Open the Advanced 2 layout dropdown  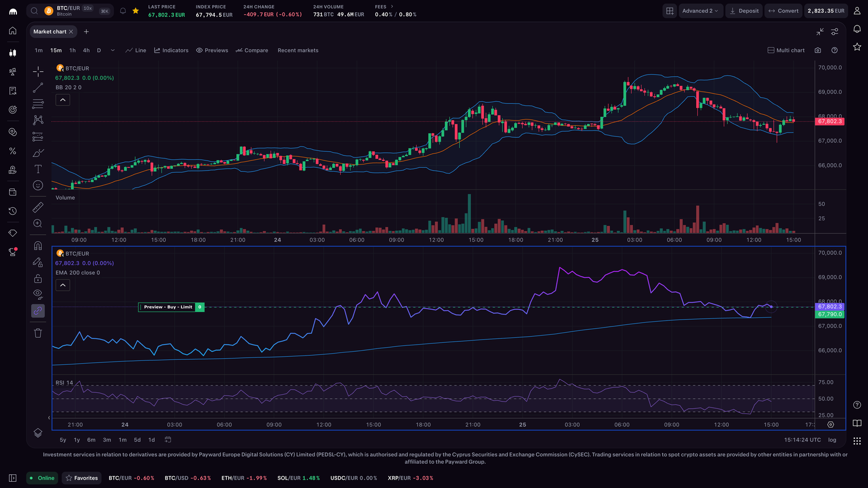[700, 11]
